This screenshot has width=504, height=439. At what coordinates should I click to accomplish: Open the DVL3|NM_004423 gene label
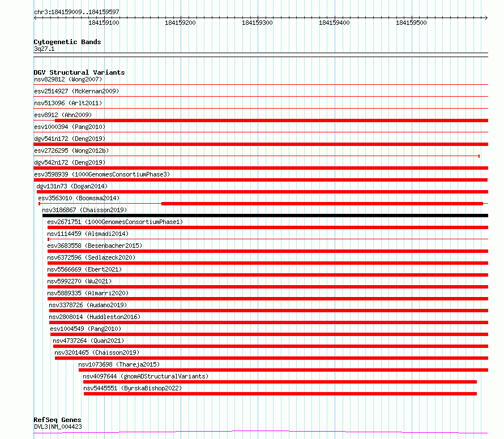click(x=58, y=427)
